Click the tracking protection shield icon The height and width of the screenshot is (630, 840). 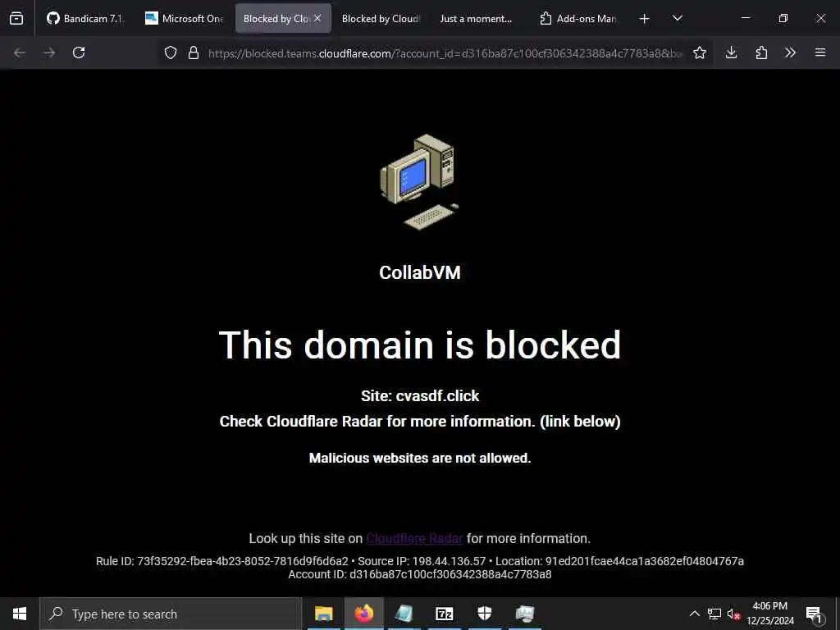tap(171, 52)
